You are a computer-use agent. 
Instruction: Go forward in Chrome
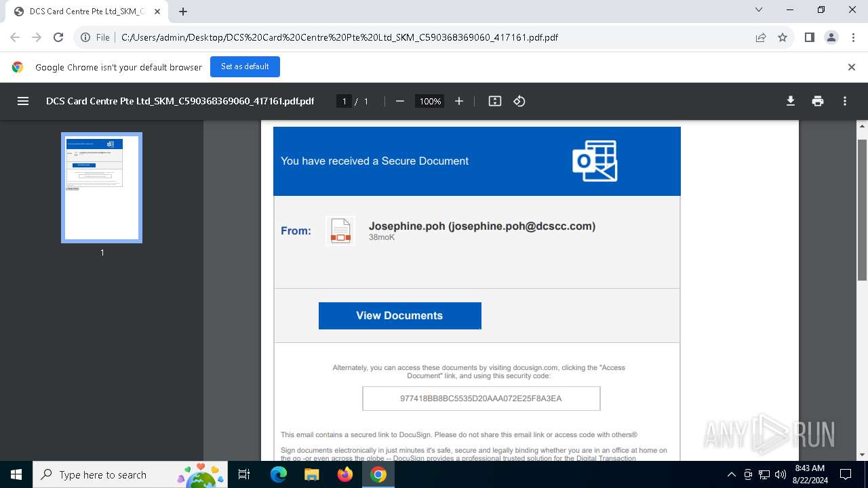coord(37,37)
